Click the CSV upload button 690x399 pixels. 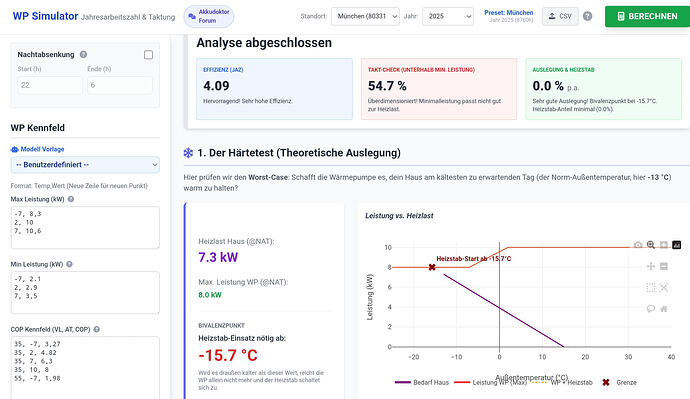point(560,16)
